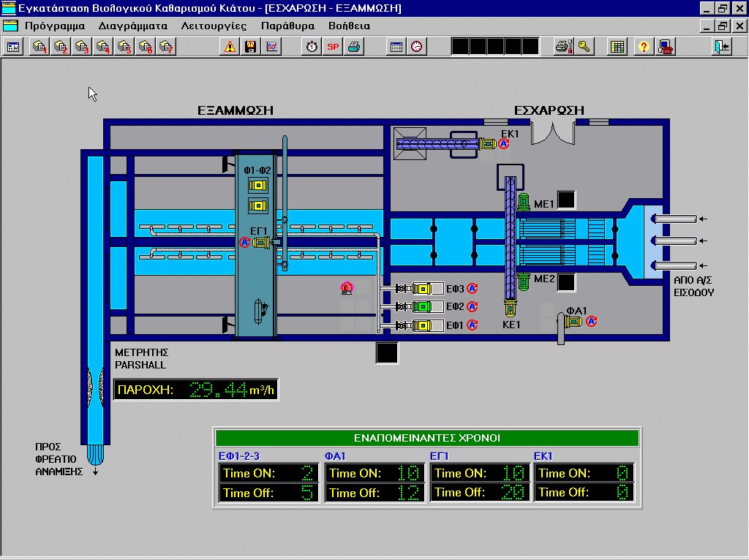This screenshot has height=560, width=749.
Task: Click the yellow help question mark icon
Action: (x=644, y=47)
